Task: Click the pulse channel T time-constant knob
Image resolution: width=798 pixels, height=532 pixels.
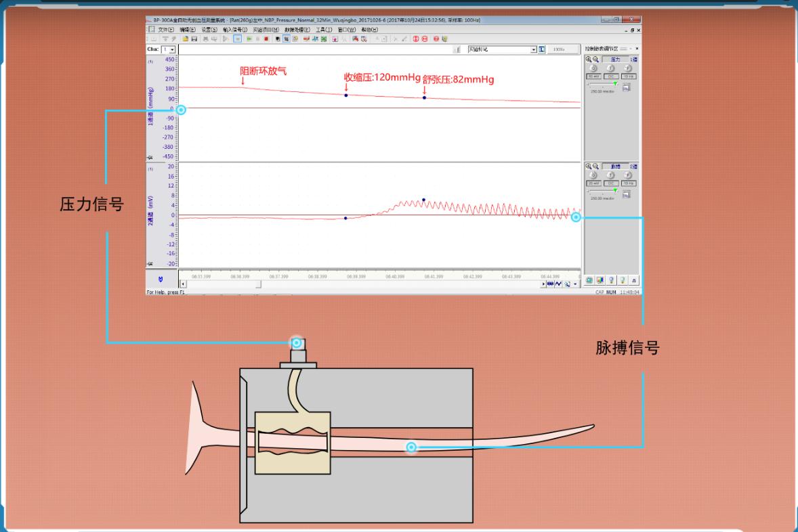Action: [x=611, y=175]
